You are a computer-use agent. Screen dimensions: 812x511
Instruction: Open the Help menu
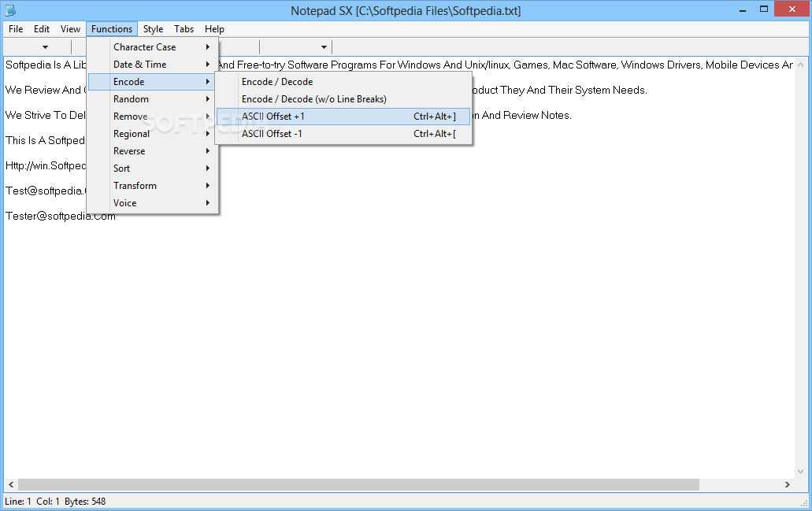click(214, 29)
